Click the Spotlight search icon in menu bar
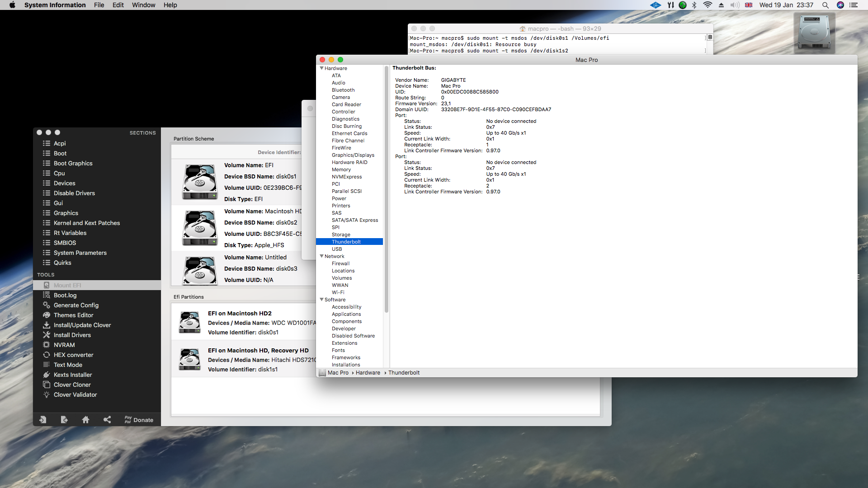The image size is (868, 488). [825, 5]
